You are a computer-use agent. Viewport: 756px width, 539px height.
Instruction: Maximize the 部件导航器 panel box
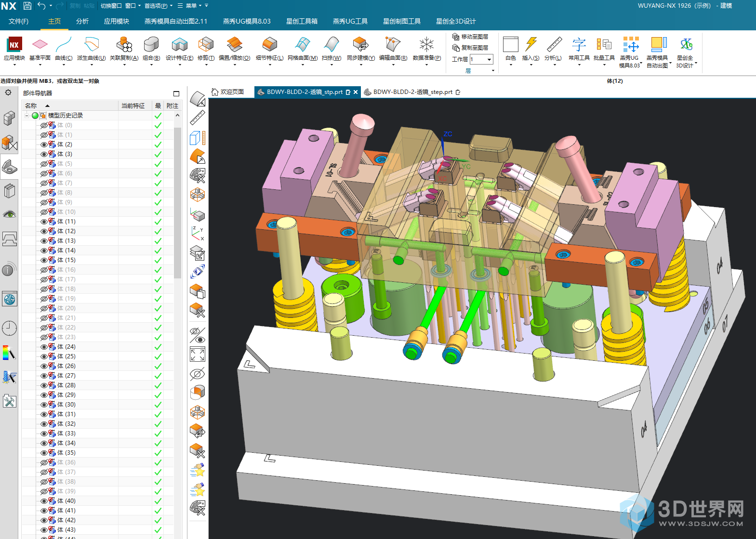pos(176,93)
